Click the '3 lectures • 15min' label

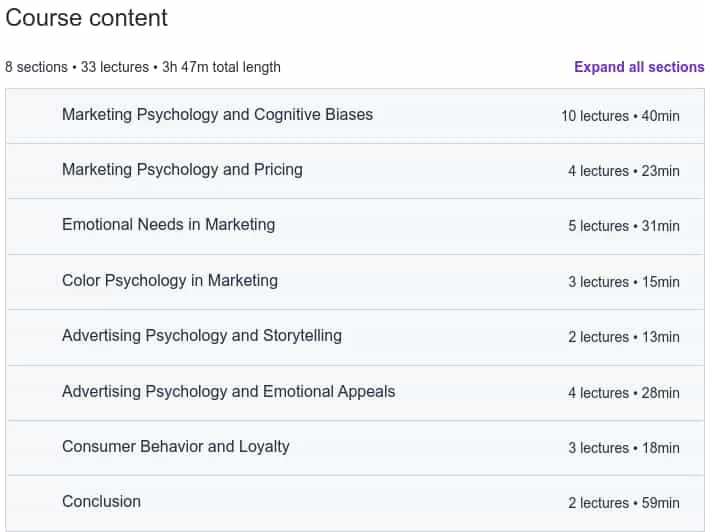point(624,282)
